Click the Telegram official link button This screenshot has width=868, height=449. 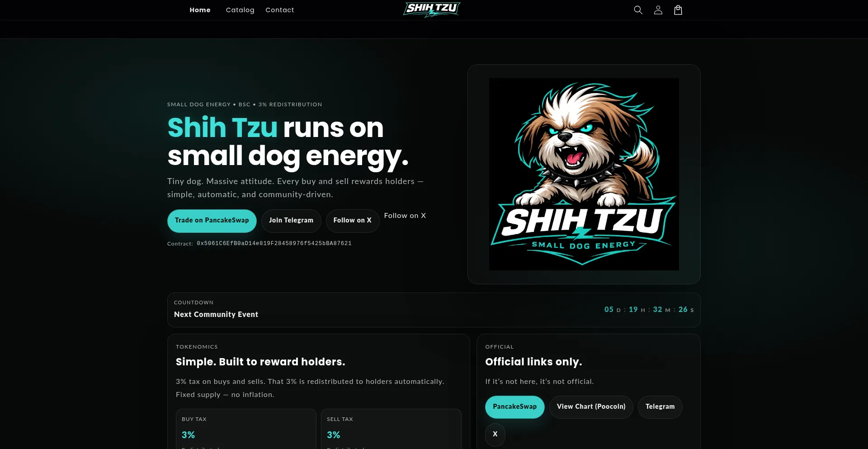(660, 407)
